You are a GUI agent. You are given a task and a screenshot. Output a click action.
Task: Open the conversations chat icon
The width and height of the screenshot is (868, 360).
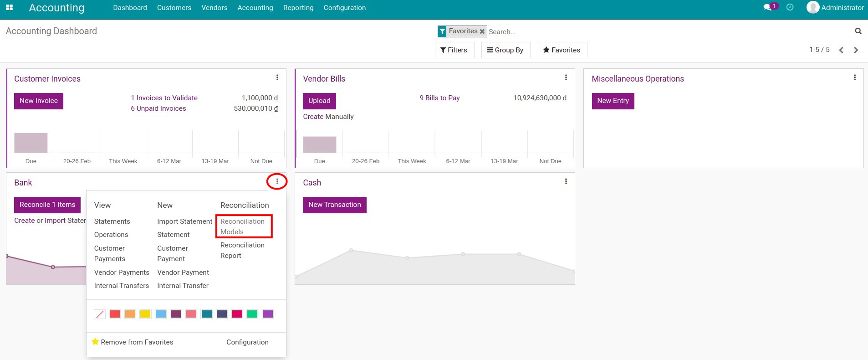tap(767, 7)
